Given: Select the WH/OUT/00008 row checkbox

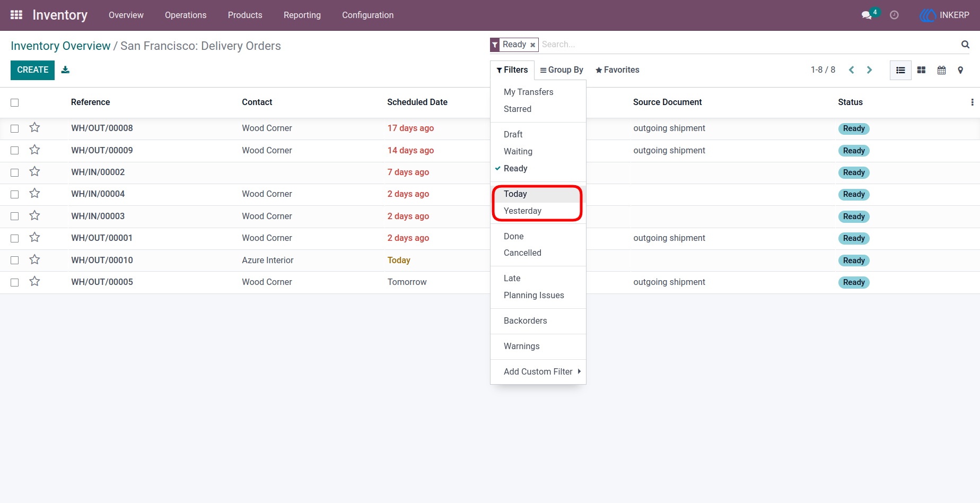Looking at the screenshot, I should coord(15,128).
